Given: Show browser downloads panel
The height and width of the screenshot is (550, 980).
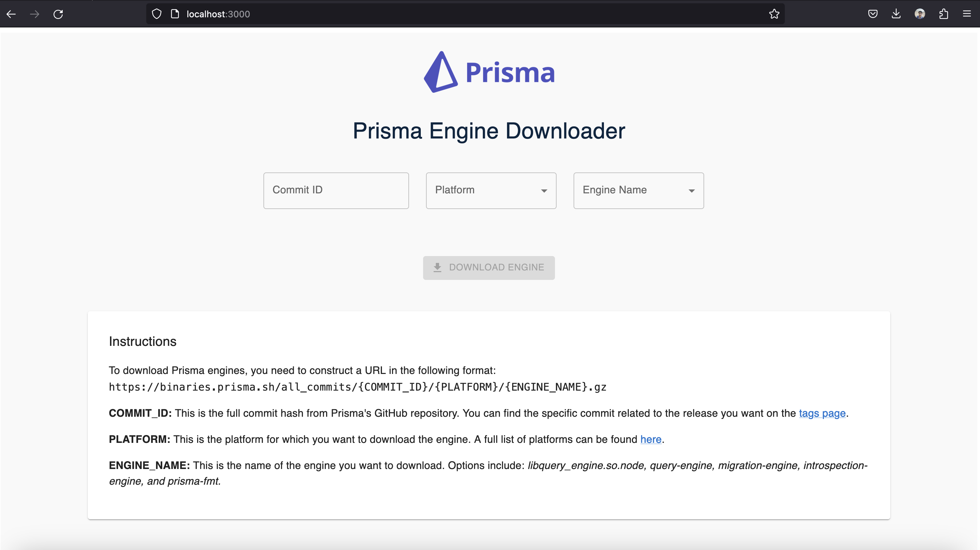Looking at the screenshot, I should click(896, 14).
